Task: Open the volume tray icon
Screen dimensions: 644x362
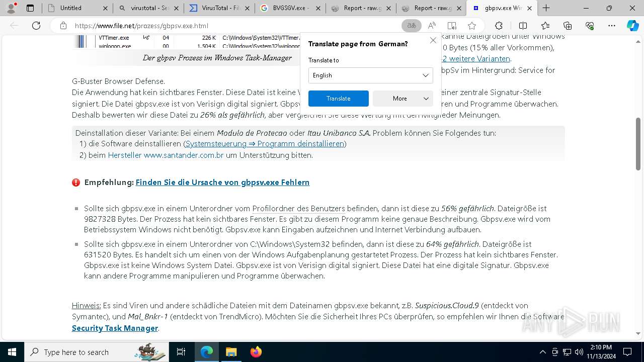Action: (x=579, y=352)
